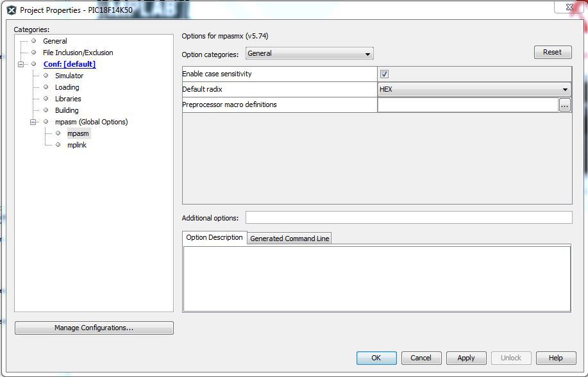The image size is (588, 377).
Task: Select Libraries in categories tree
Action: (x=68, y=99)
